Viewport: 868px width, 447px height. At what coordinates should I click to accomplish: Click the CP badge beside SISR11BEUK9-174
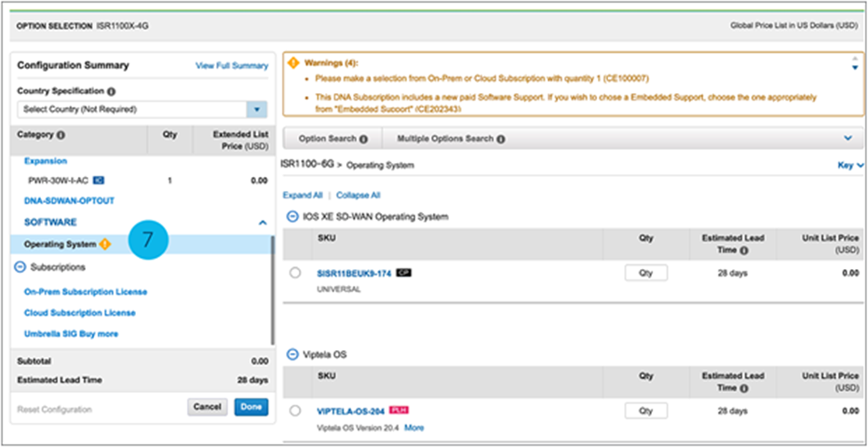404,273
